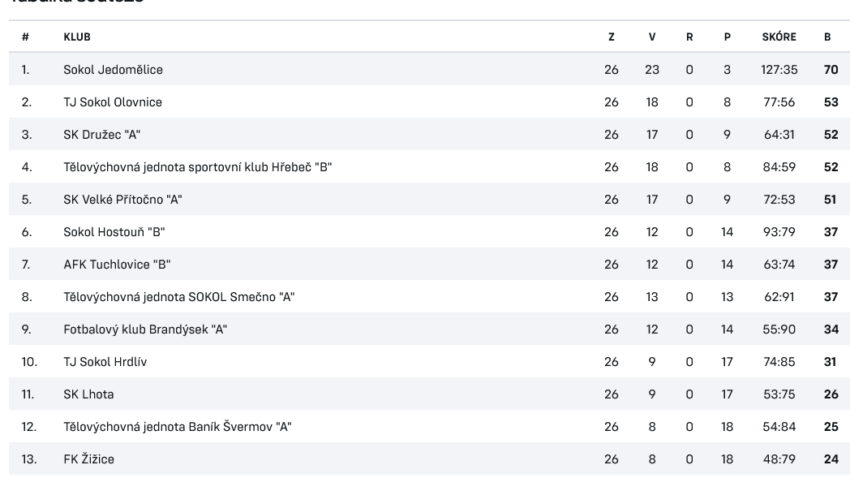Select SK Družec "A" team name
The width and height of the screenshot is (850, 478).
pos(102,134)
